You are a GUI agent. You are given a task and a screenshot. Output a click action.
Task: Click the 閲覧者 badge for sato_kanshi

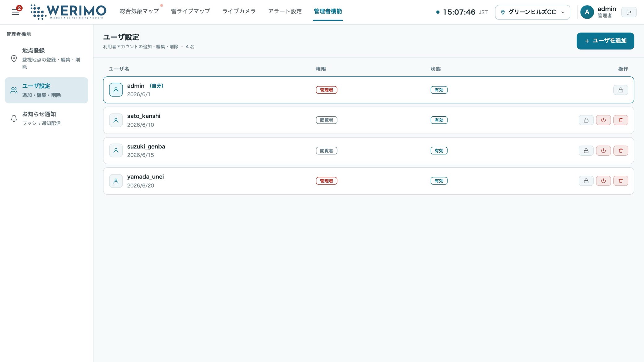point(326,120)
